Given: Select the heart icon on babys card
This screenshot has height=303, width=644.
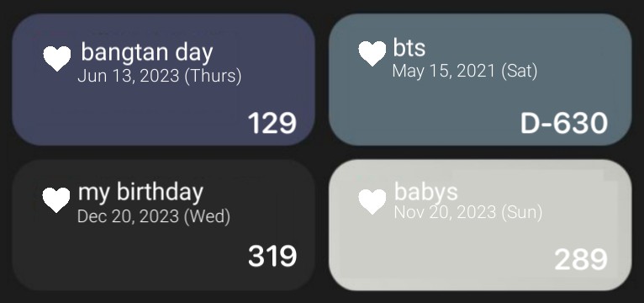Looking at the screenshot, I should (372, 201).
